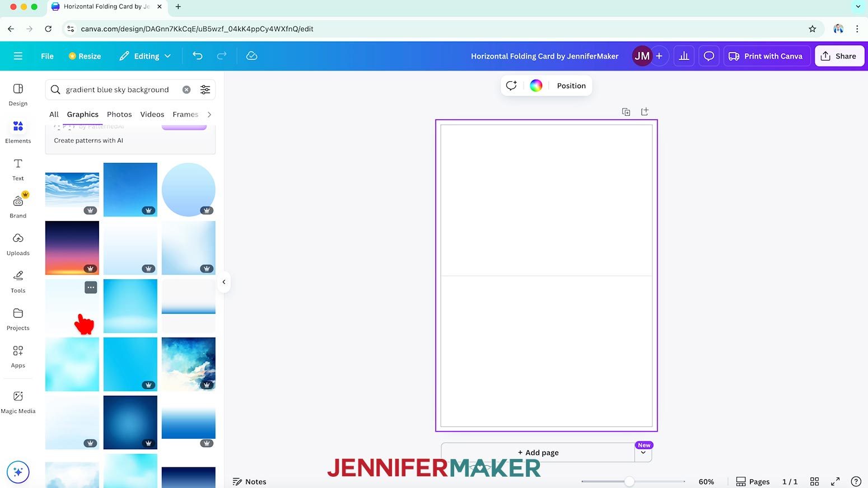Click the comment-plus icon in floating toolbar
Image resolution: width=868 pixels, height=488 pixels.
[511, 86]
